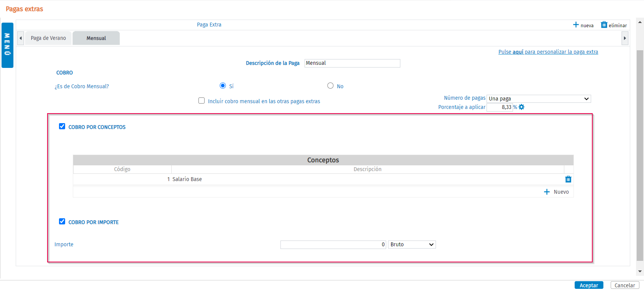Click the plus icon beside Nuevo
Image resolution: width=644 pixels, height=290 pixels.
pos(547,192)
